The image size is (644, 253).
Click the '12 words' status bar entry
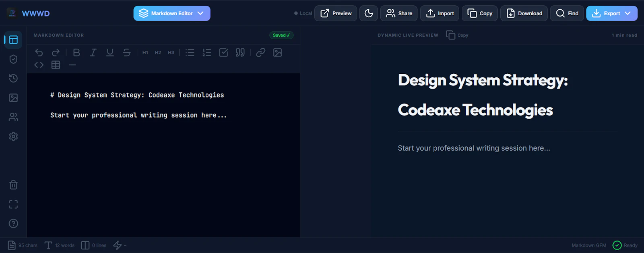click(60, 245)
